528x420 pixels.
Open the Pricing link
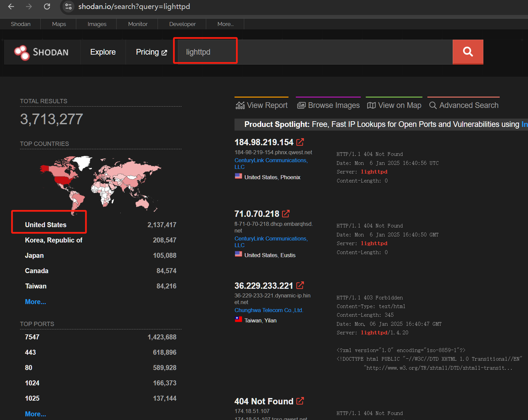(148, 52)
